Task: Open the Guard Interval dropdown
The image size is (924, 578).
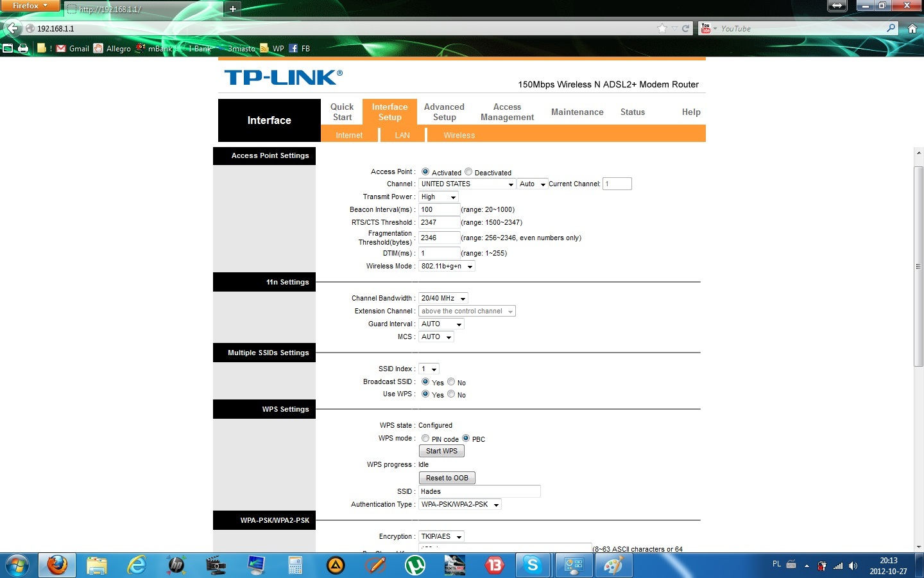Action: [441, 324]
